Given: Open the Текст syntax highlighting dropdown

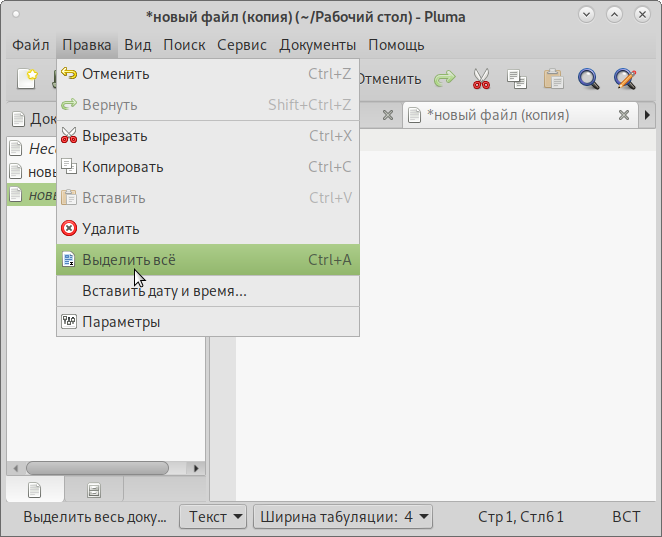Looking at the screenshot, I should click(213, 517).
